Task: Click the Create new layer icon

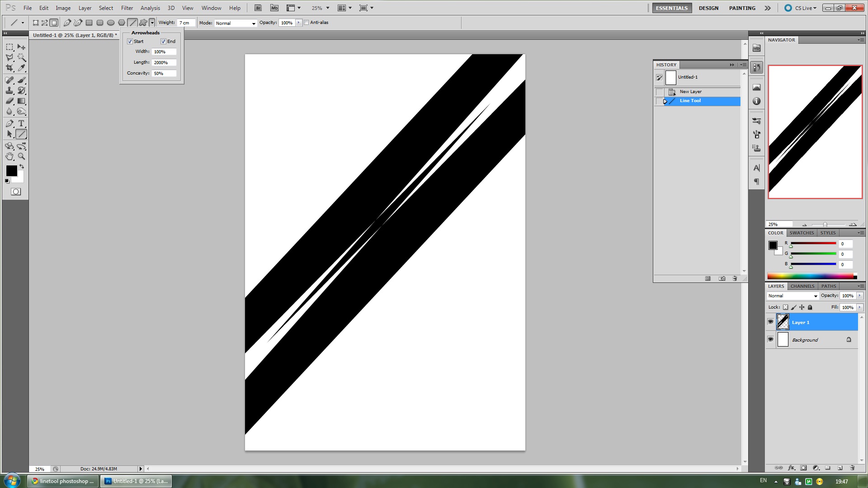Action: 840,468
